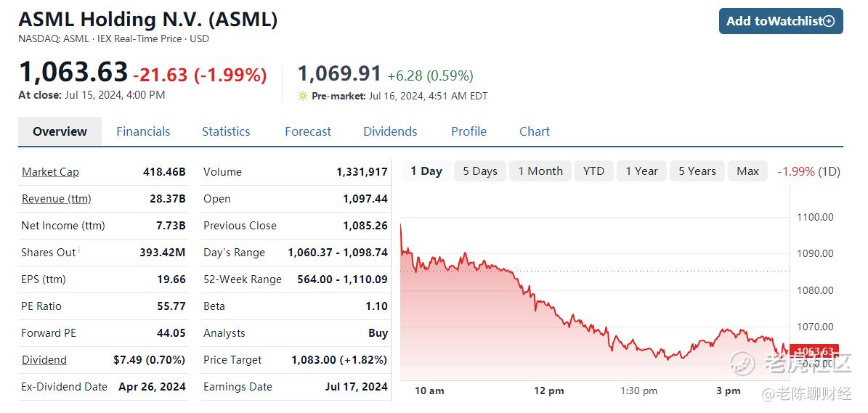868x413 pixels.
Task: Select the Overview tab
Action: (x=60, y=131)
